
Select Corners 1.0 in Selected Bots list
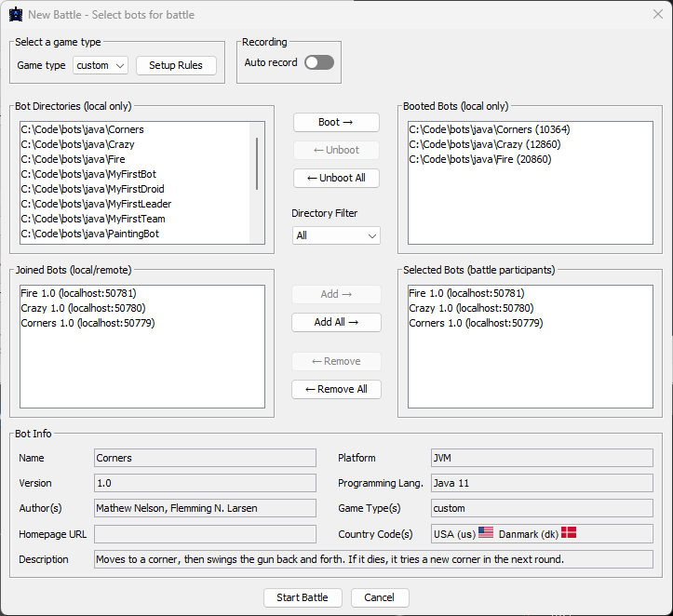477,323
